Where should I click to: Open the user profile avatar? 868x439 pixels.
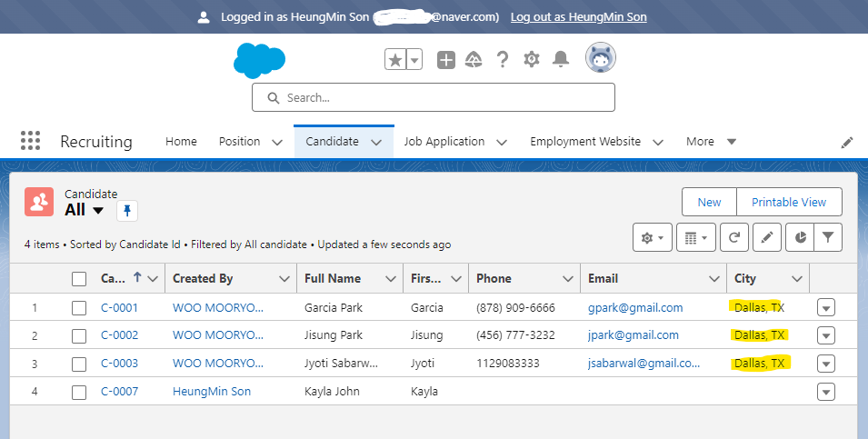tap(601, 57)
